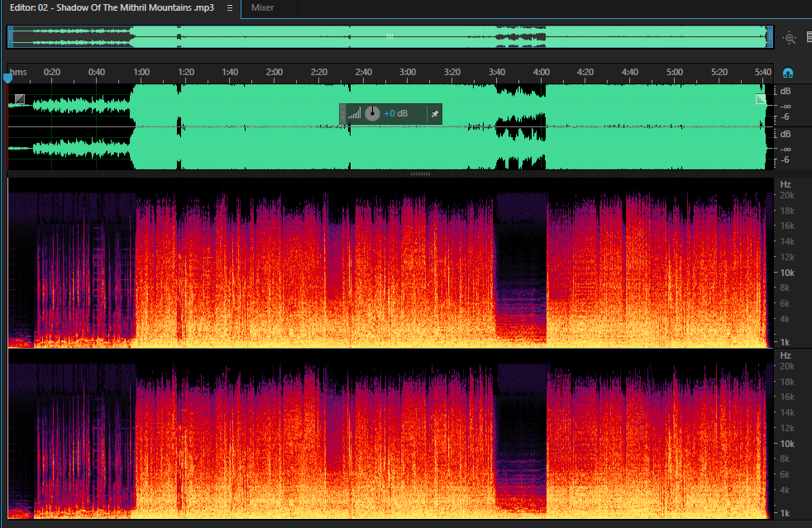Click the 4:20 mark on the timeline ruler

pos(585,72)
